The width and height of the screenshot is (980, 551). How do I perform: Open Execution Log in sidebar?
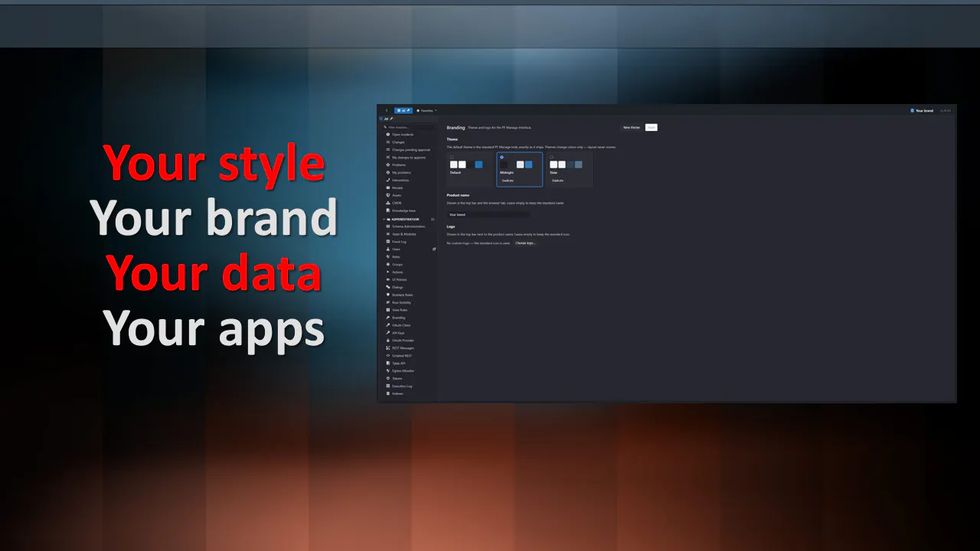tap(402, 386)
